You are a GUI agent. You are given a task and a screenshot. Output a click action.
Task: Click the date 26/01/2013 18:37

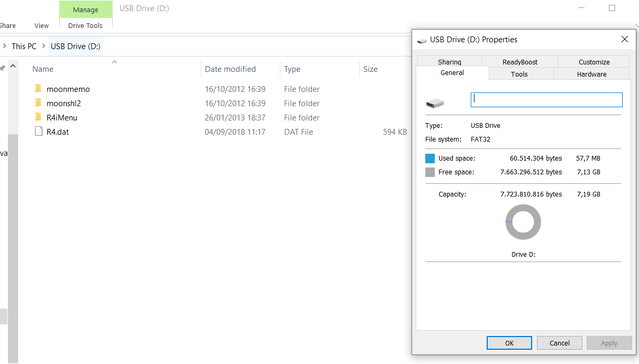coord(235,118)
